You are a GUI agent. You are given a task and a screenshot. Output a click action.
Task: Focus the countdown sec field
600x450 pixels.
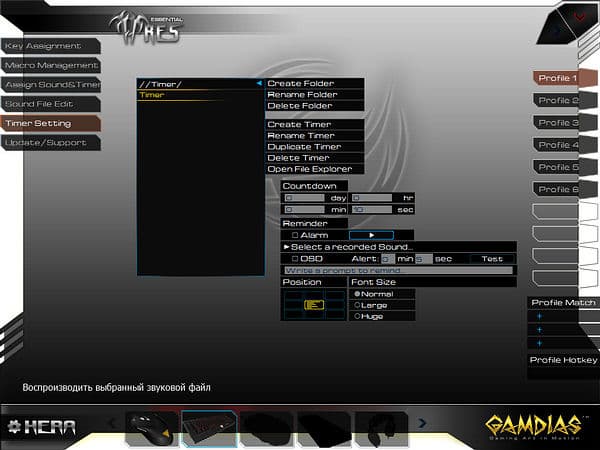pyautogui.click(x=372, y=209)
